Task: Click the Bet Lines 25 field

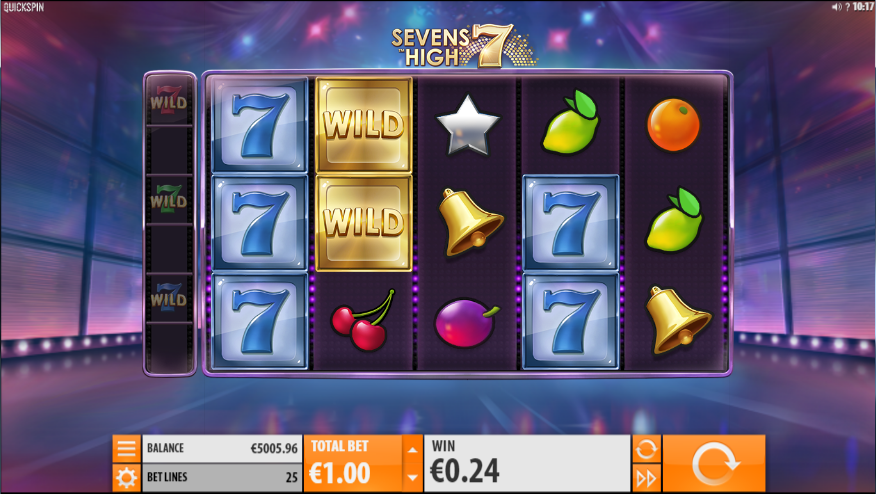Action: [222, 477]
